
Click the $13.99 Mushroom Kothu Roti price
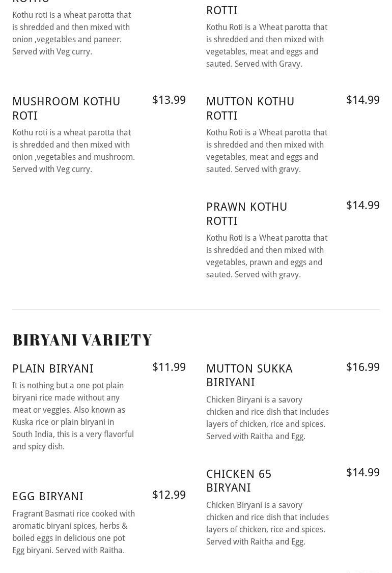pos(169,100)
